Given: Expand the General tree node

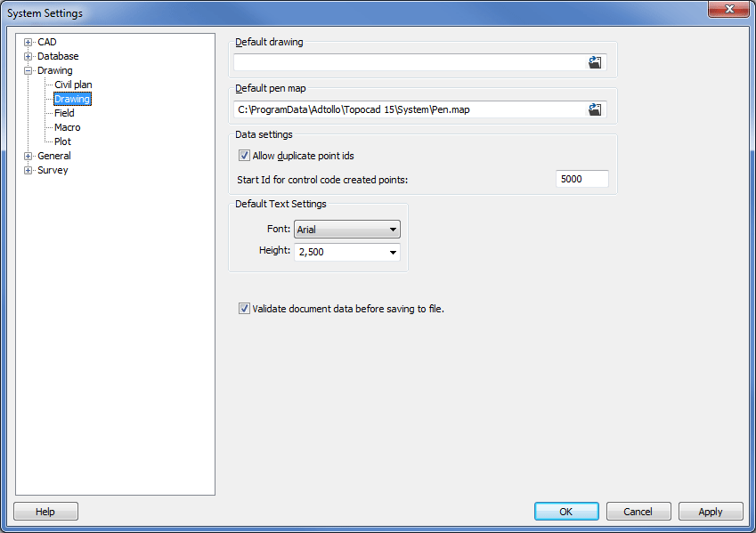Looking at the screenshot, I should pyautogui.click(x=28, y=156).
